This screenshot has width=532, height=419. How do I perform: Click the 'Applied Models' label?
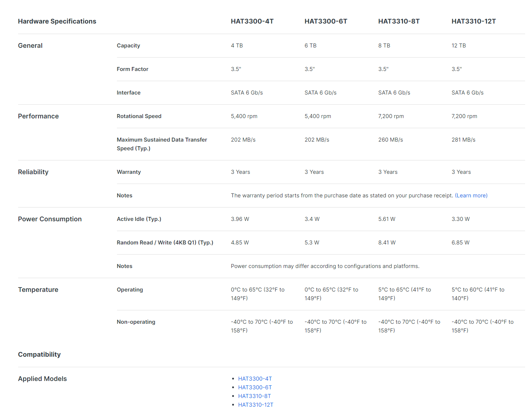42,379
